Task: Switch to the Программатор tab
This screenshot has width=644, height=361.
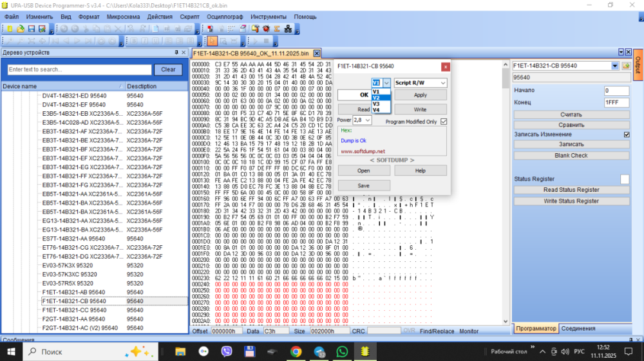Action: pyautogui.click(x=536, y=329)
